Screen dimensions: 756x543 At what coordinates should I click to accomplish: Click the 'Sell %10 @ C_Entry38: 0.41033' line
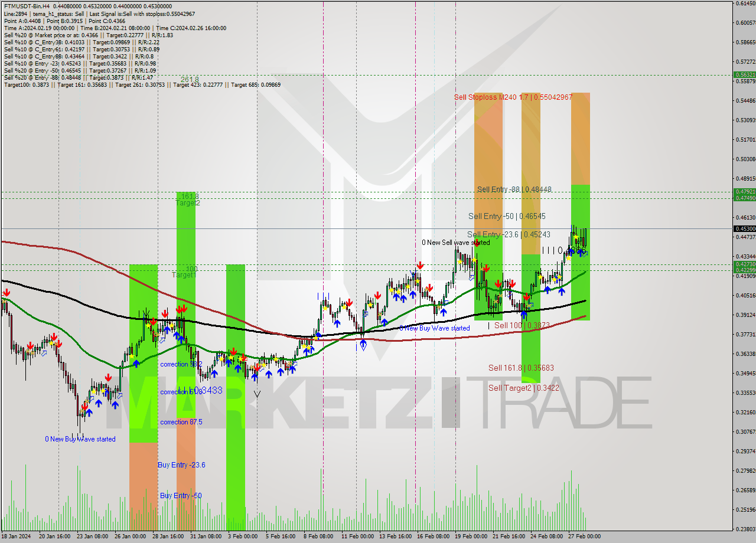pos(82,42)
